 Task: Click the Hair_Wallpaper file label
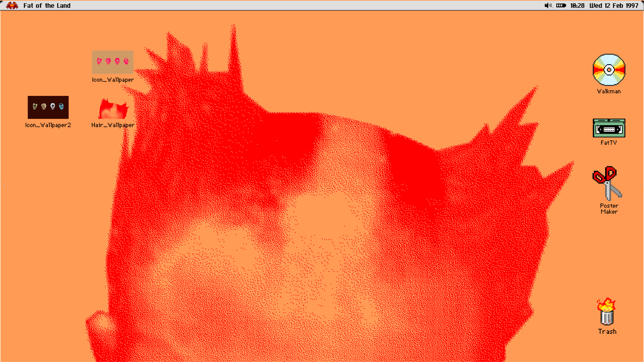(113, 125)
